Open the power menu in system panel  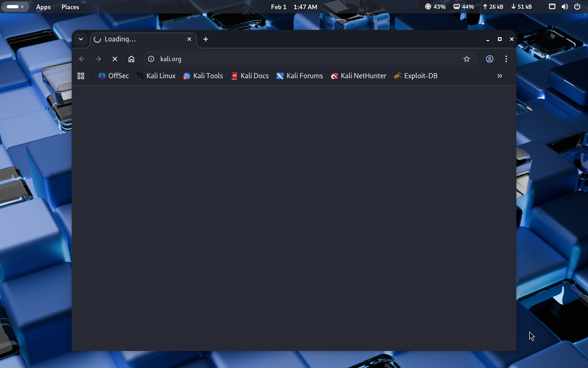(x=577, y=7)
